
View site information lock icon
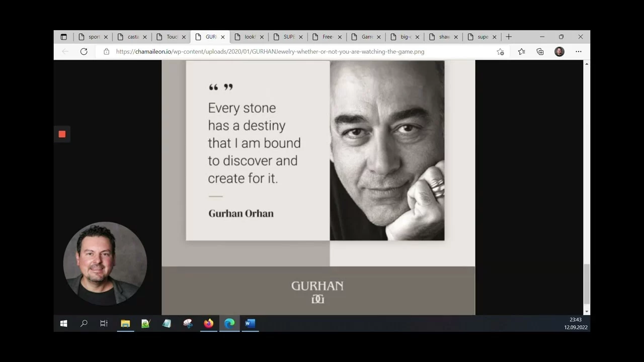coord(106,51)
